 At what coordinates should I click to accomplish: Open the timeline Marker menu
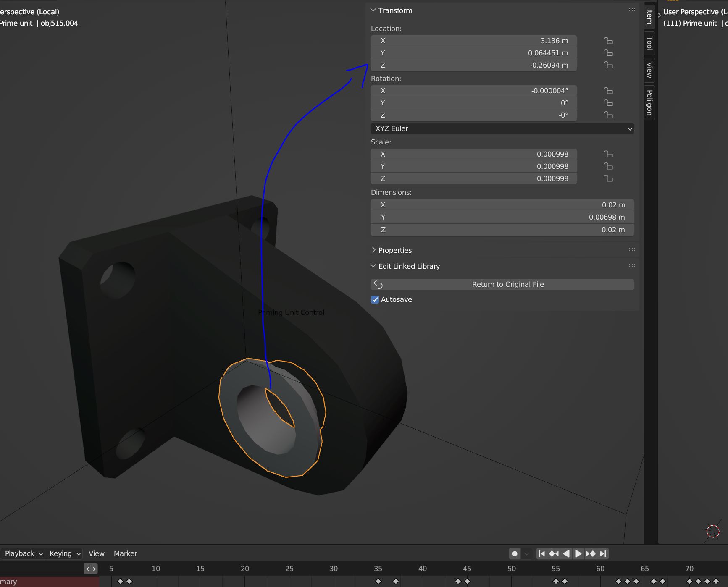point(125,553)
